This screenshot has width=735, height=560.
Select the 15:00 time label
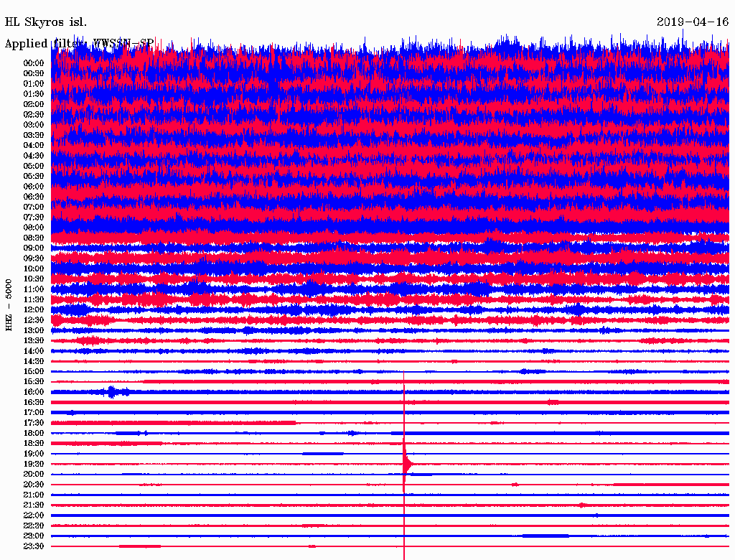(x=34, y=371)
